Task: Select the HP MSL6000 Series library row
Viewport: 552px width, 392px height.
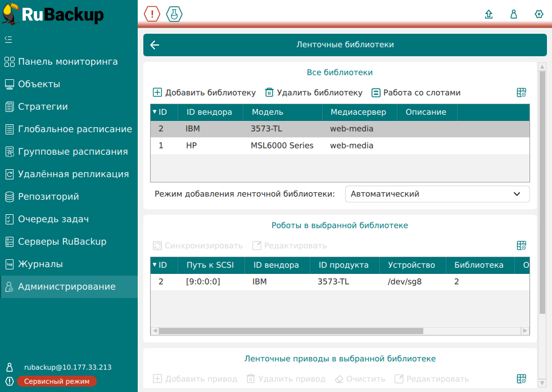Action: coord(281,146)
